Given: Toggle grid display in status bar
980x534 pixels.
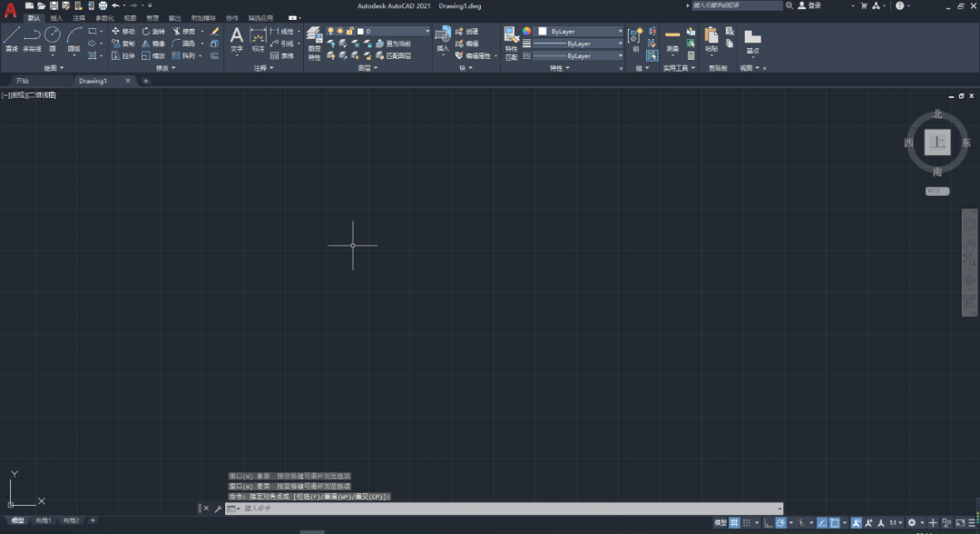Looking at the screenshot, I should tap(734, 523).
